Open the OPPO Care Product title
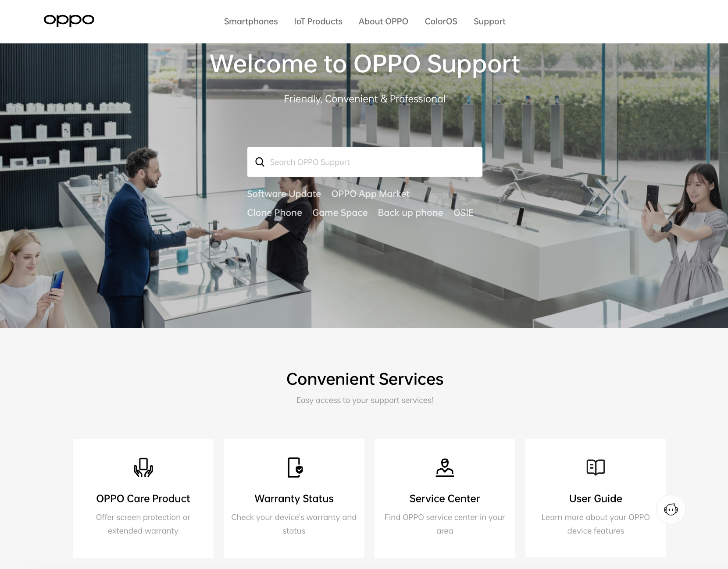Screen dimensions: 728x569 coord(143,498)
